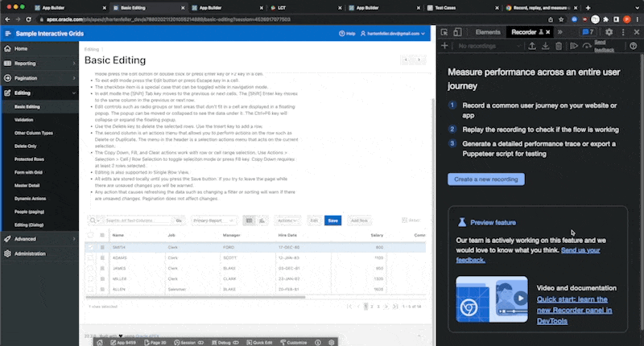Click the blue Save button
This screenshot has width=644, height=346.
[333, 220]
